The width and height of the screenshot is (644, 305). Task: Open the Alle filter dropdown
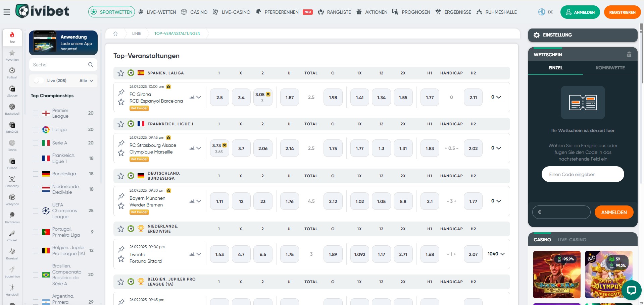pyautogui.click(x=86, y=81)
